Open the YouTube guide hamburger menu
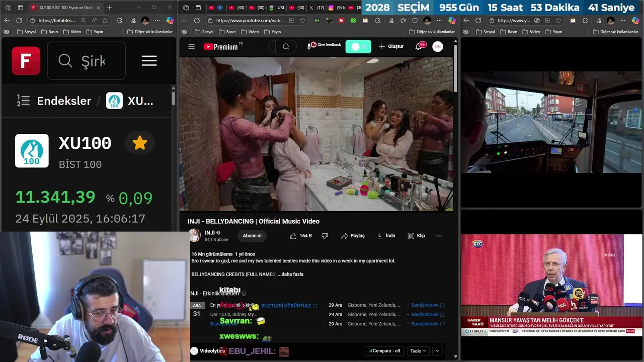This screenshot has height=362, width=644. coord(191,47)
